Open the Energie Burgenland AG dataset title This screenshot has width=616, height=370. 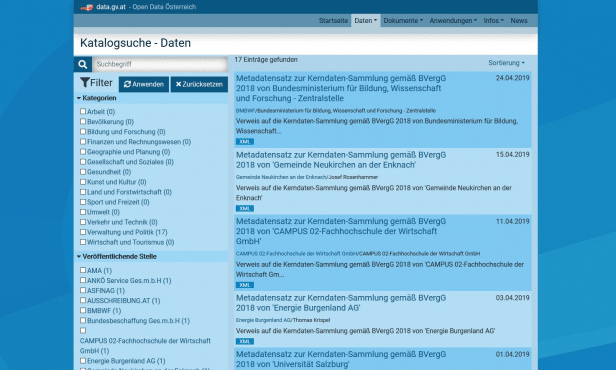(341, 303)
